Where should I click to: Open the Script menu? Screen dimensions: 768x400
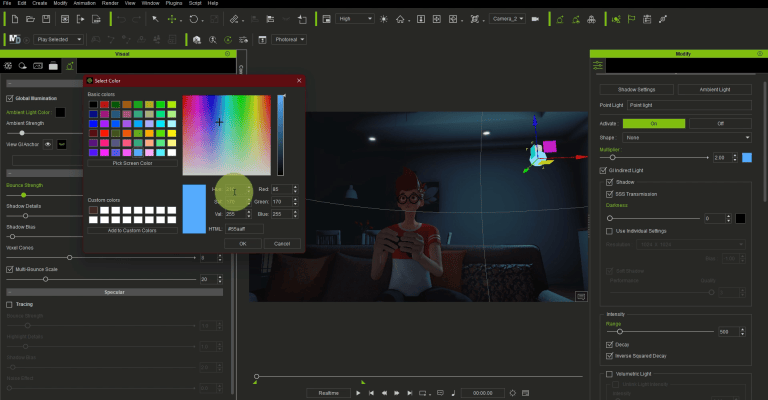[x=195, y=3]
